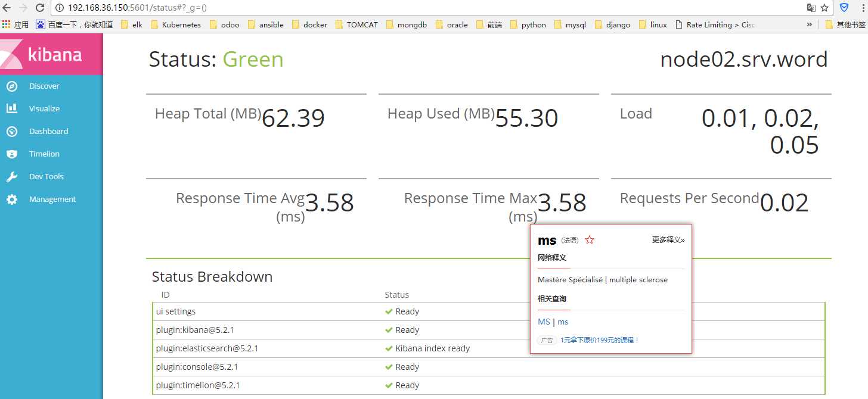
Task: Favorite the word ms with the red star
Action: coord(590,240)
